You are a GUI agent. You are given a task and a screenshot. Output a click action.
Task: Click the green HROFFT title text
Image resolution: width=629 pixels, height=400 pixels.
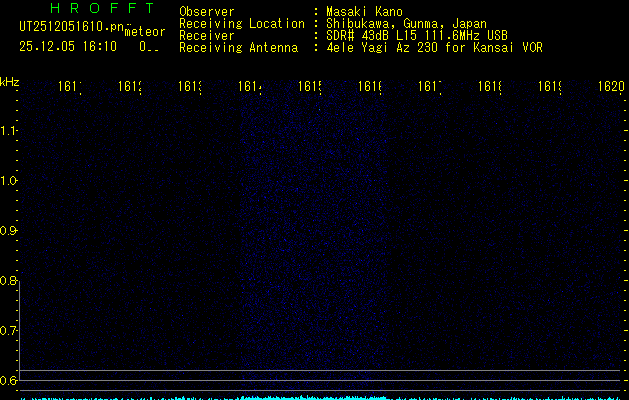pyautogui.click(x=103, y=8)
